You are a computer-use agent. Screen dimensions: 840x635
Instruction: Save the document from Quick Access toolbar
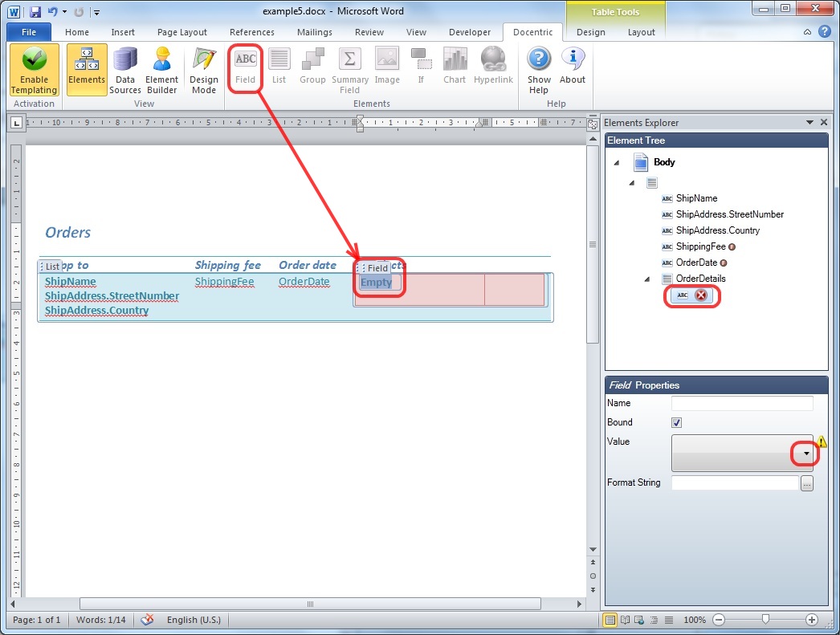click(35, 11)
